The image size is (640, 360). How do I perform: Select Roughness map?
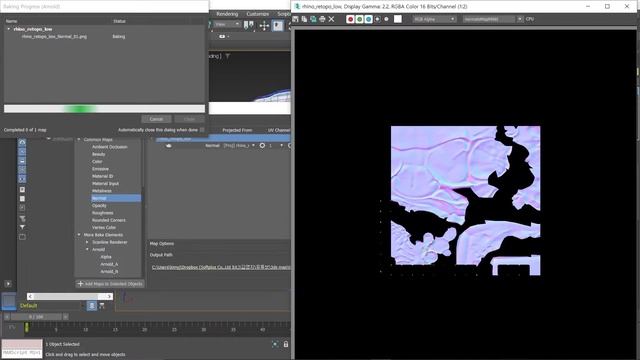[102, 213]
